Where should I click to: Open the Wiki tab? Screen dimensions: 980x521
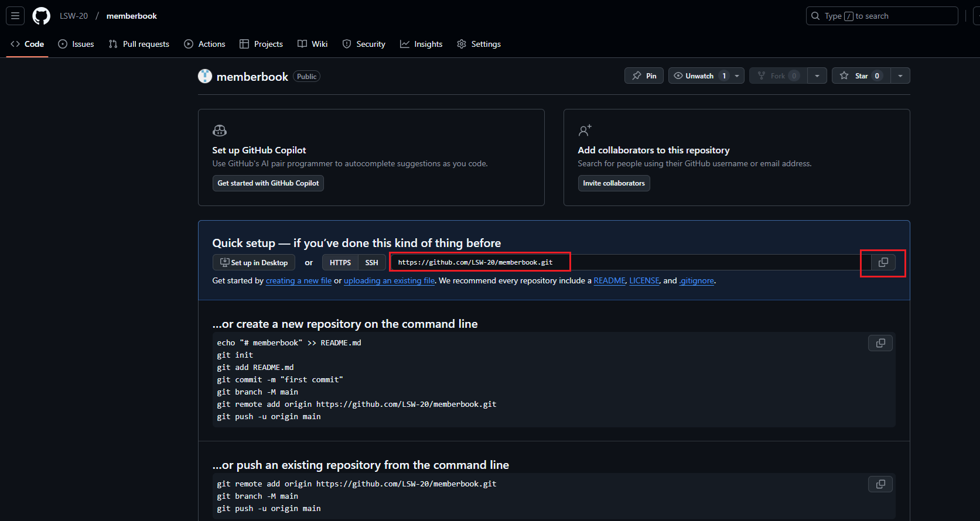coord(313,44)
